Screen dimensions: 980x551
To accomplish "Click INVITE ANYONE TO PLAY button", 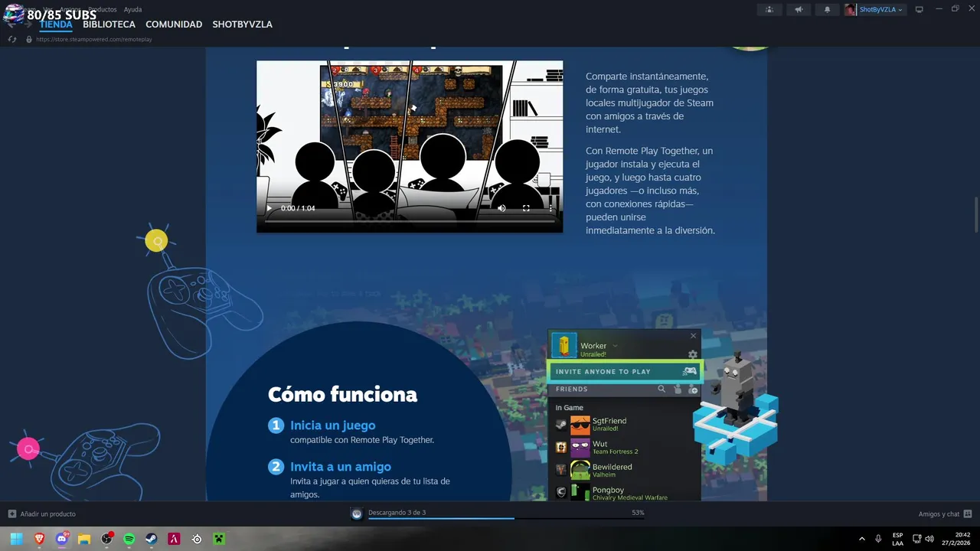I will point(624,371).
